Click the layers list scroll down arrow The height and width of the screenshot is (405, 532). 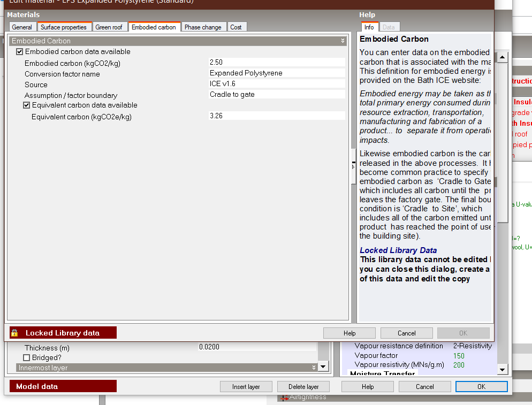click(323, 366)
